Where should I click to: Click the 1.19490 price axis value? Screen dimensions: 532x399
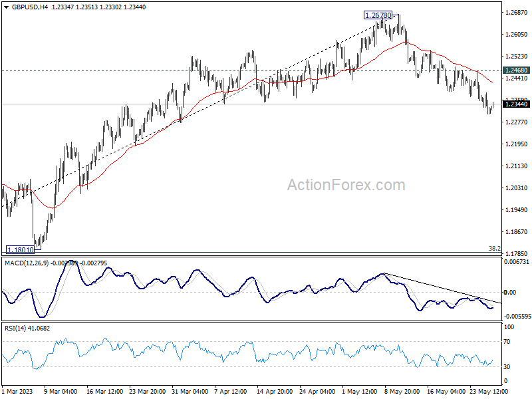coord(517,210)
